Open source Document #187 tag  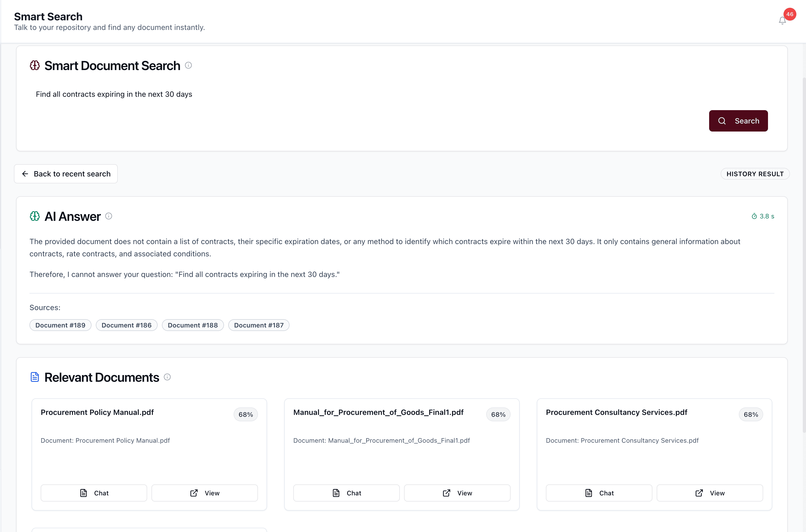click(259, 325)
